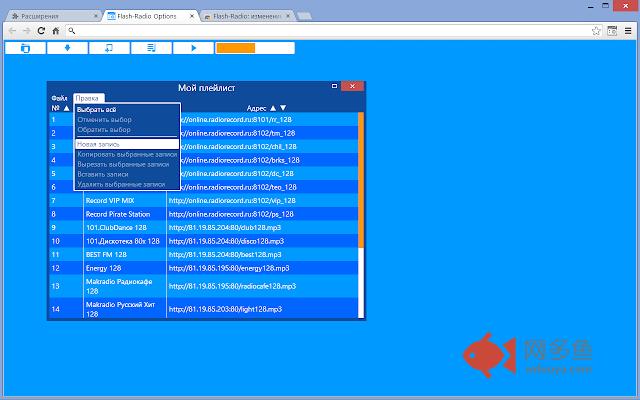The image size is (640, 400).
Task: Choose Новая запись menu entry
Action: [127, 144]
